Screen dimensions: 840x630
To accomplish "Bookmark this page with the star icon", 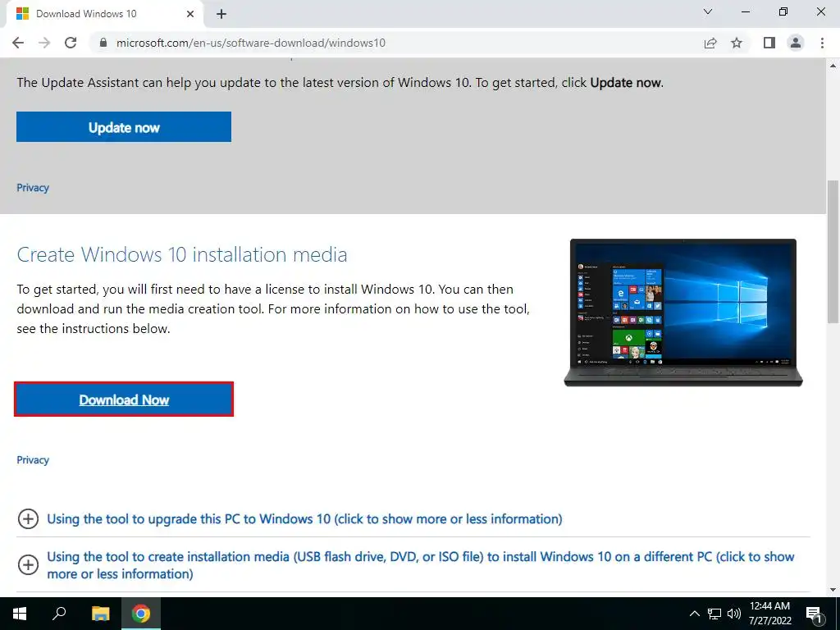I will (737, 43).
